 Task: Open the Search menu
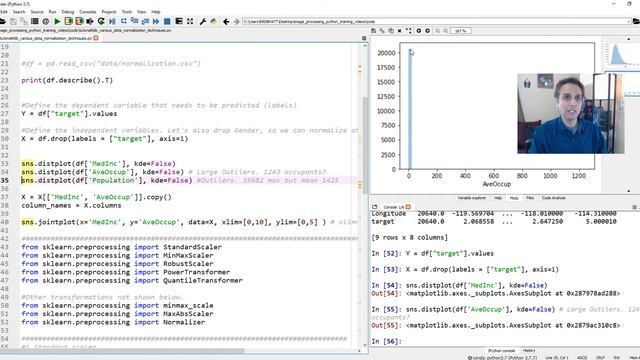point(19,12)
